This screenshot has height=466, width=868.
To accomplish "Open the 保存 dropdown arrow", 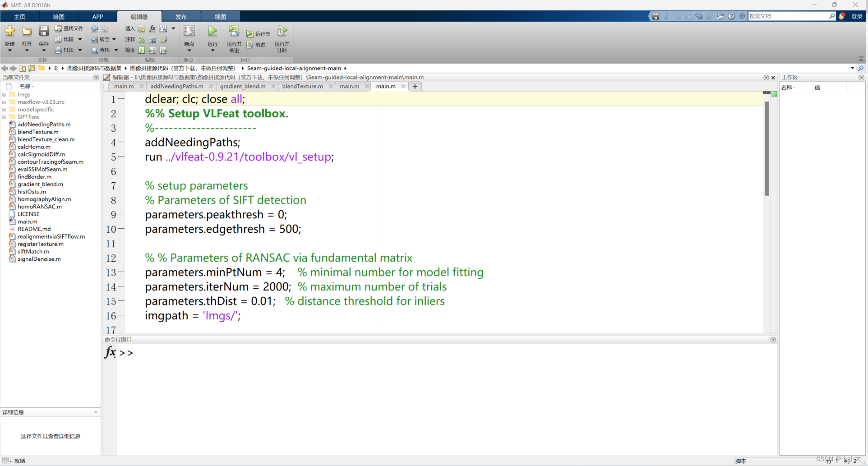I will point(43,51).
